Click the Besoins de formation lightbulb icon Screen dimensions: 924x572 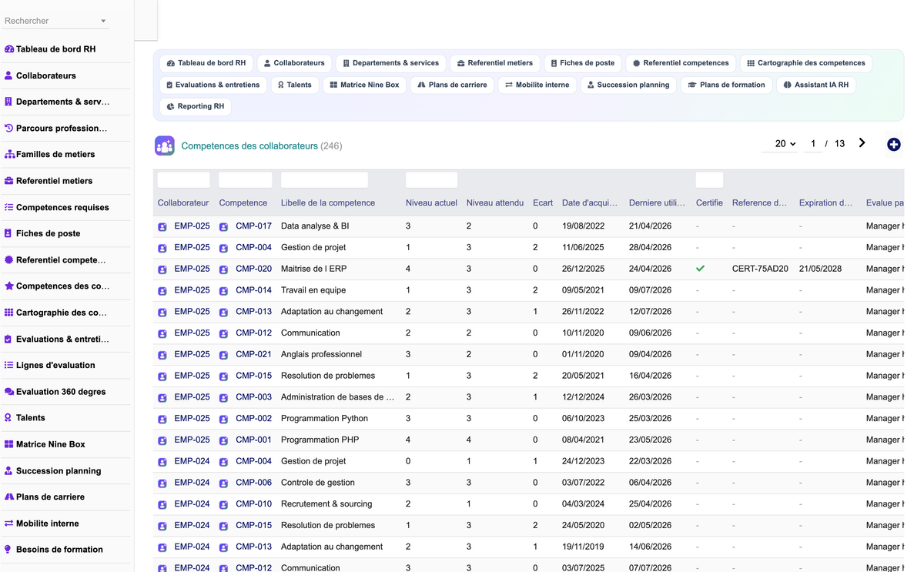[x=8, y=550]
